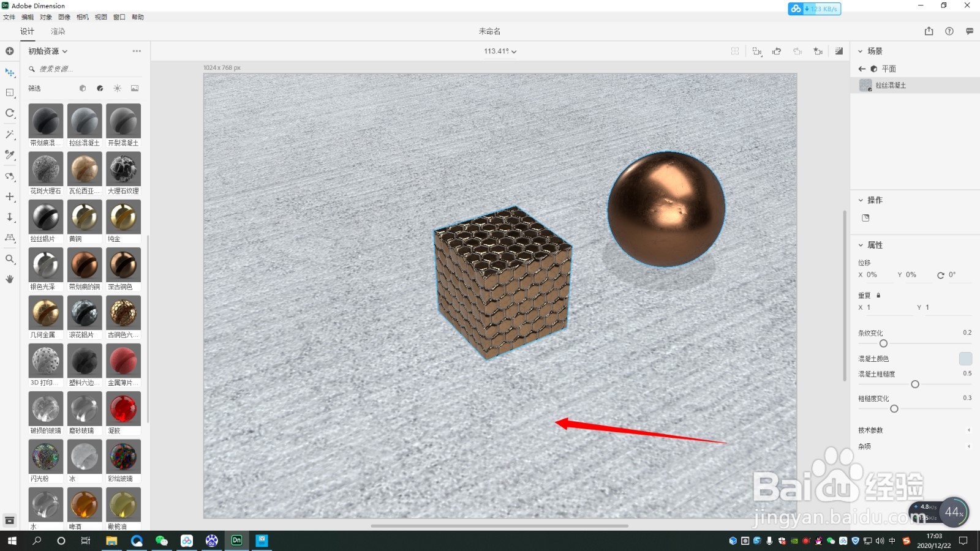Apply the 纯金 material thumbnail

[x=123, y=217]
